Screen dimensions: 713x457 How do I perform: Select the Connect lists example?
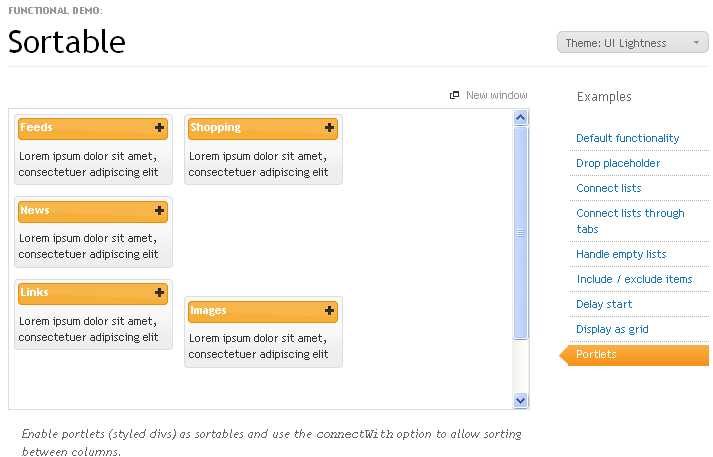(x=608, y=188)
